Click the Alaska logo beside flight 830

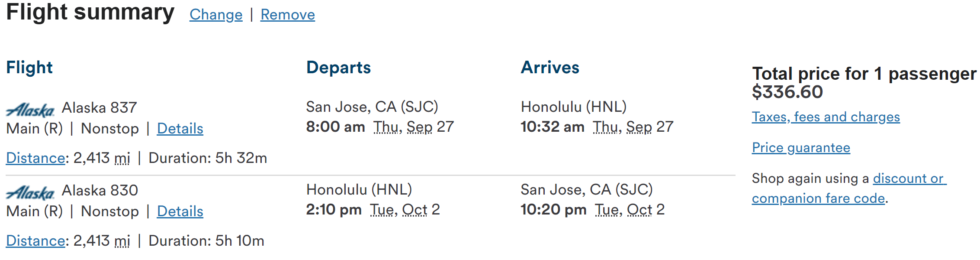tap(30, 192)
